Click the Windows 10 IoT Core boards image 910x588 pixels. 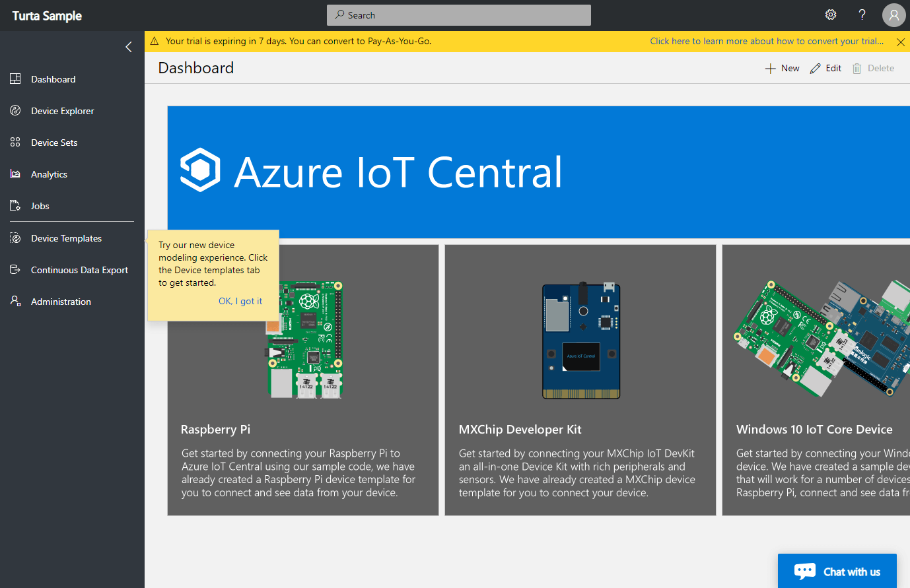[822, 338]
